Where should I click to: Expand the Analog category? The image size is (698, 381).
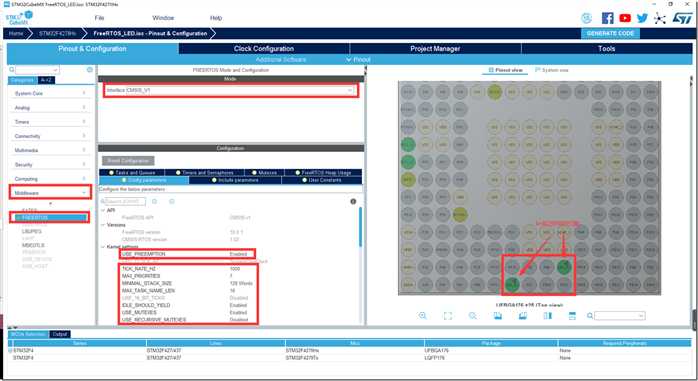pyautogui.click(x=50, y=108)
